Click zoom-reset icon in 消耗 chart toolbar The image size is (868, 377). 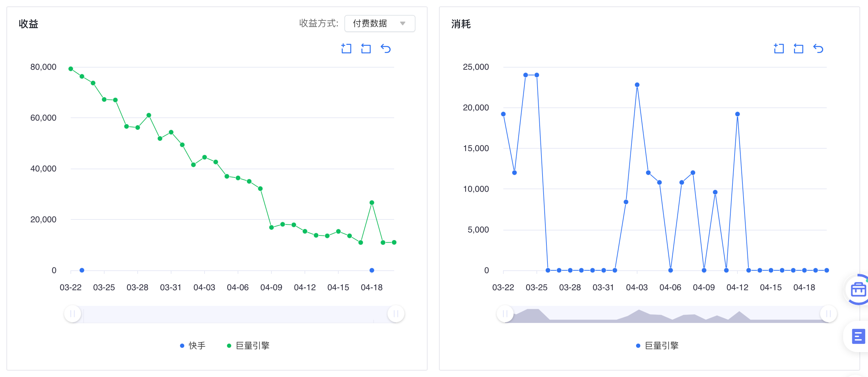798,48
